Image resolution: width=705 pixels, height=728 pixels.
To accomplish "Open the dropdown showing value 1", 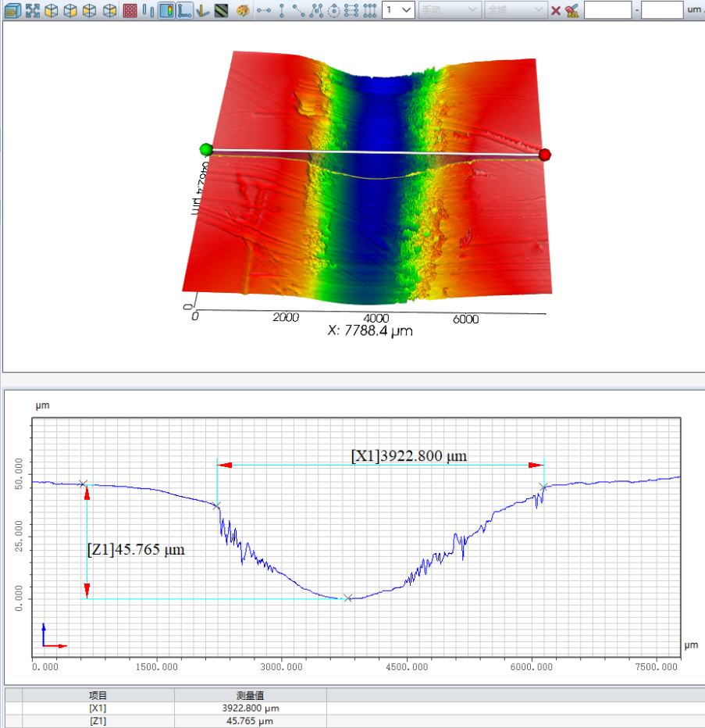I will click(398, 10).
